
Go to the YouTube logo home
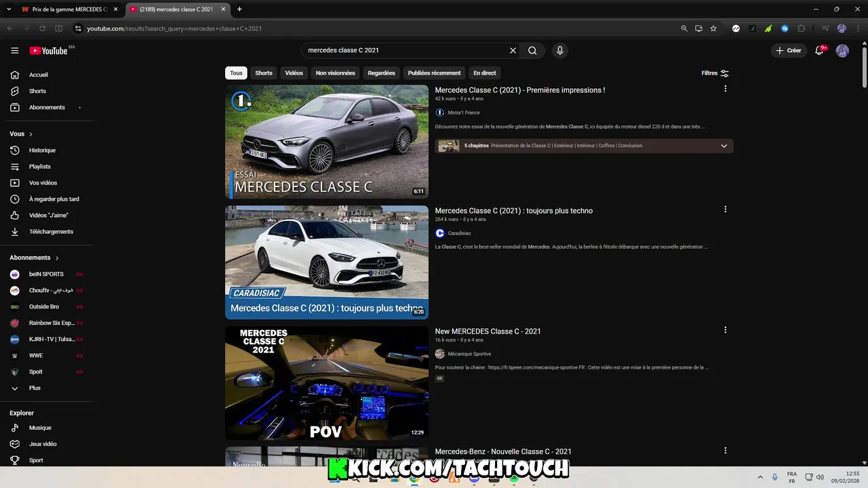click(x=48, y=51)
